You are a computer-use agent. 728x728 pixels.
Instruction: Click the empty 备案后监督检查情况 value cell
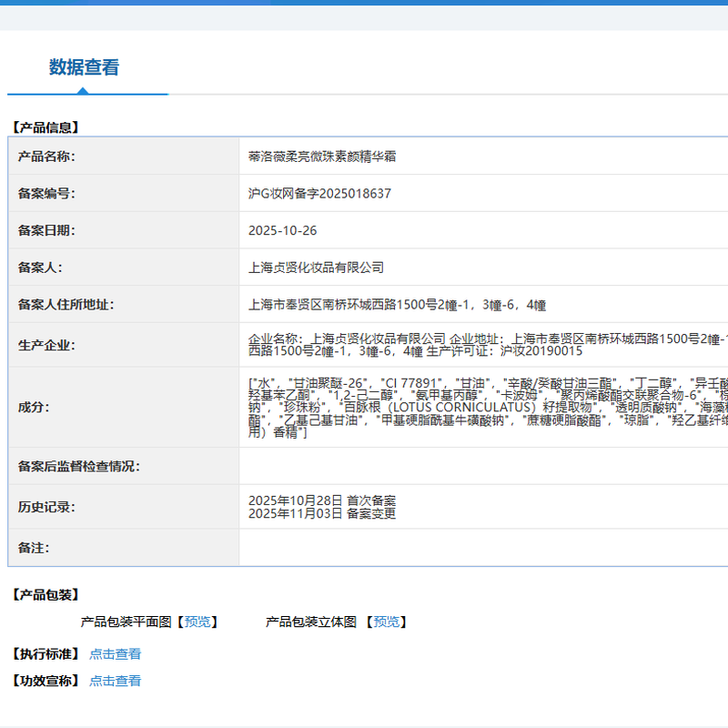482,467
